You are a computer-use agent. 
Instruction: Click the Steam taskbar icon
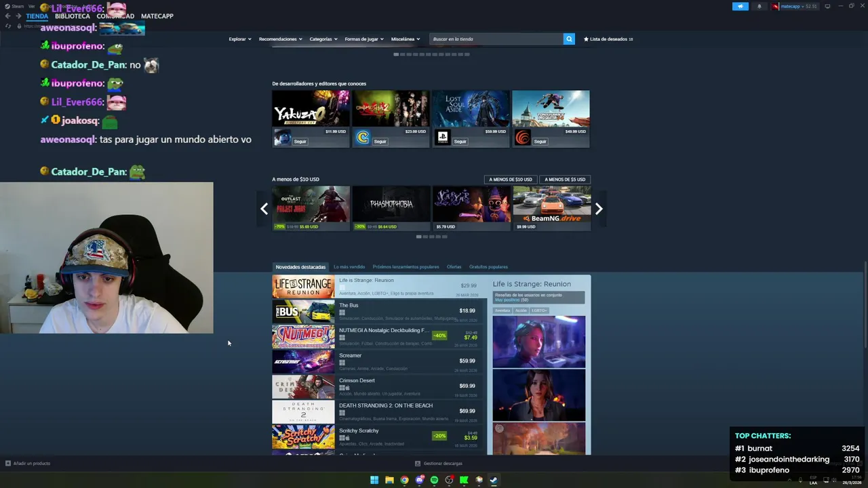(494, 480)
